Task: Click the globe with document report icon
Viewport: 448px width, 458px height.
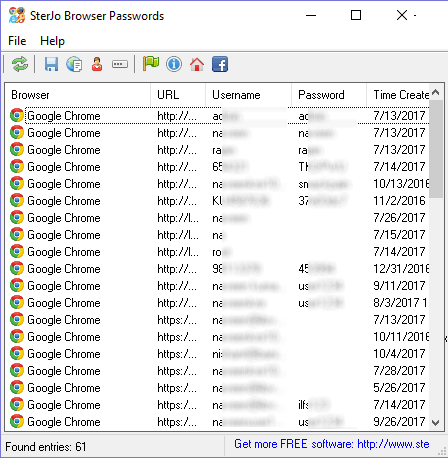Action: click(74, 64)
